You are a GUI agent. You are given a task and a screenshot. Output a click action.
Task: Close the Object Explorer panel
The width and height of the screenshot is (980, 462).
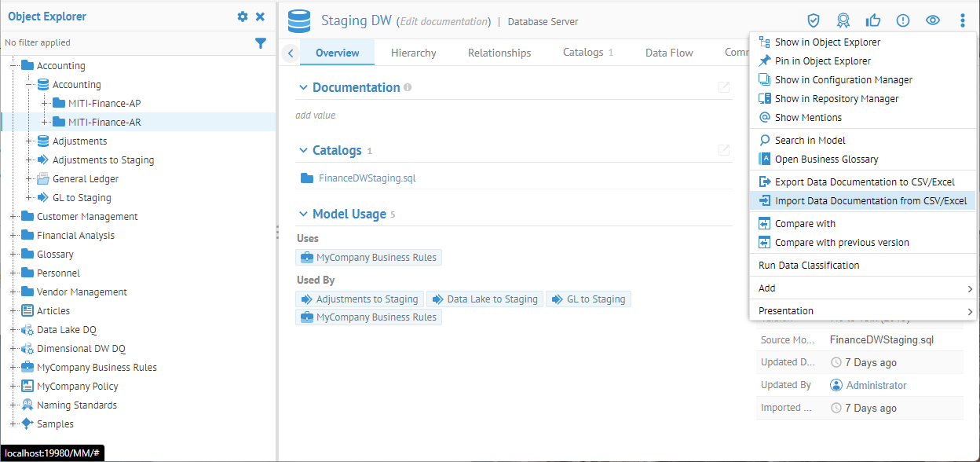261,16
